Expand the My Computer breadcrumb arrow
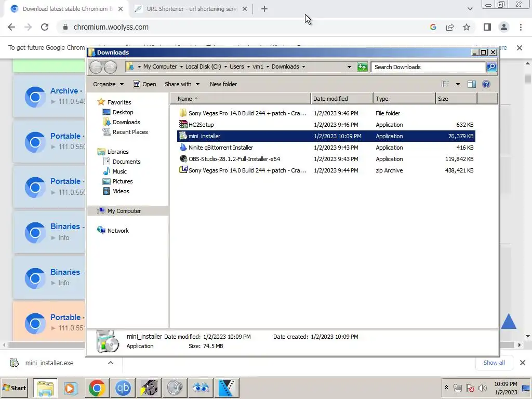The width and height of the screenshot is (532, 399). 181,67
